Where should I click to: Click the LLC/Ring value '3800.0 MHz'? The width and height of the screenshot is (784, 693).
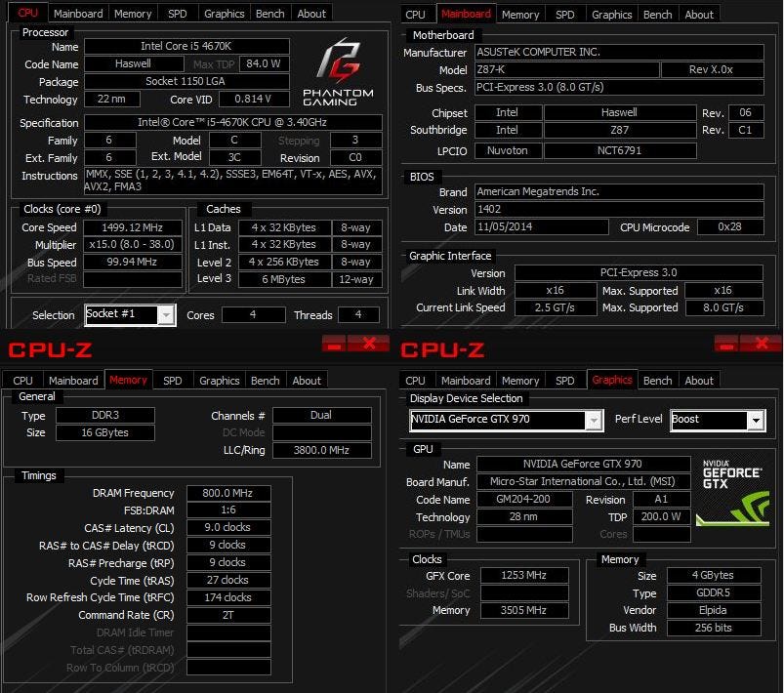pyautogui.click(x=322, y=450)
